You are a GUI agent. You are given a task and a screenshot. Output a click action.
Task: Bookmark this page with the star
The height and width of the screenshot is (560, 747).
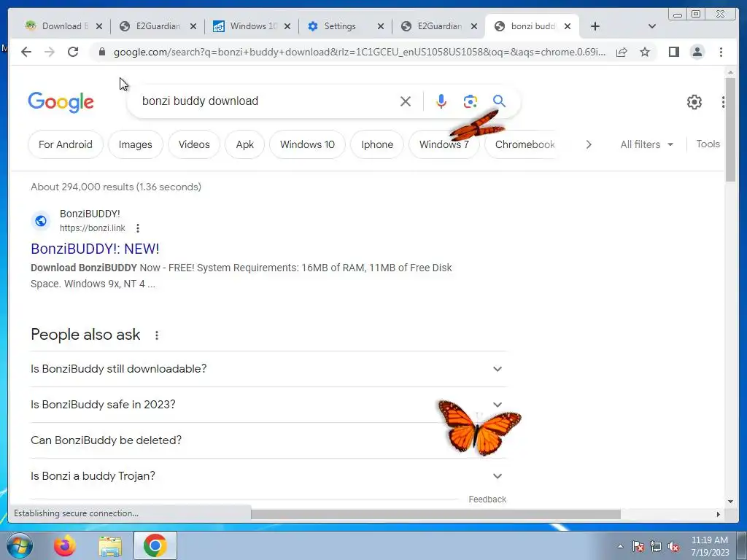point(645,52)
